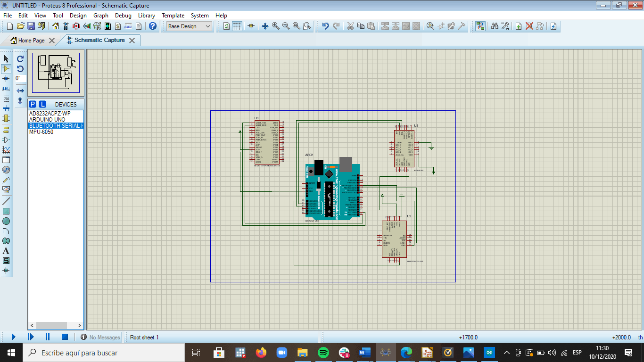Select the Buses Mode tool

coord(6,108)
